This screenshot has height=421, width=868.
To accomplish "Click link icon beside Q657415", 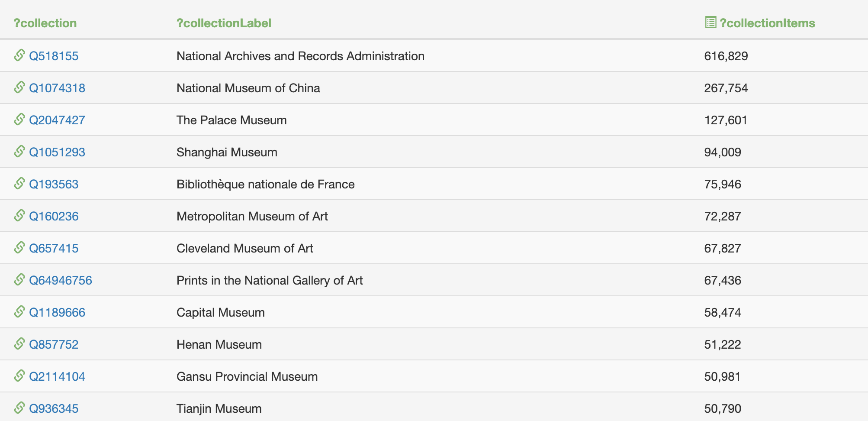I will pos(19,248).
